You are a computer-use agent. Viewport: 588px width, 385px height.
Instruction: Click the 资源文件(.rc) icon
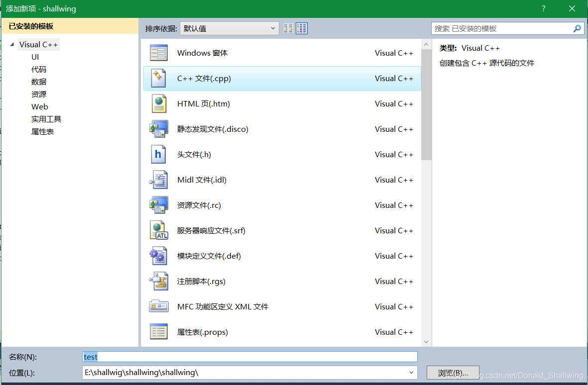159,205
